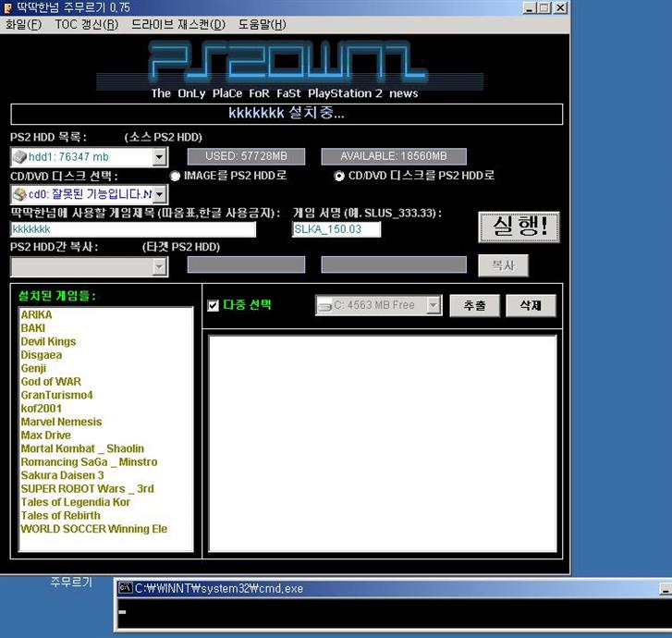Select the IMAGE를 PS2 HDD로 radio button
The width and height of the screenshot is (672, 638).
click(x=175, y=176)
